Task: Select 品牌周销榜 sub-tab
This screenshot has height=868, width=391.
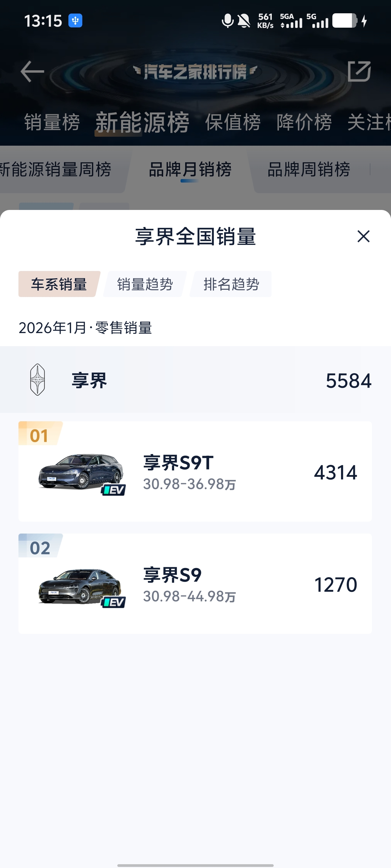Action: point(308,169)
